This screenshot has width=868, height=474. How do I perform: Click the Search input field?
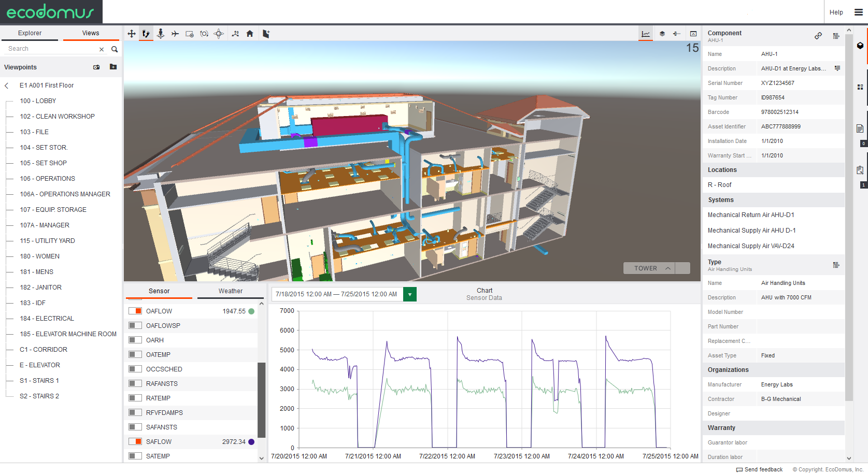click(52, 49)
